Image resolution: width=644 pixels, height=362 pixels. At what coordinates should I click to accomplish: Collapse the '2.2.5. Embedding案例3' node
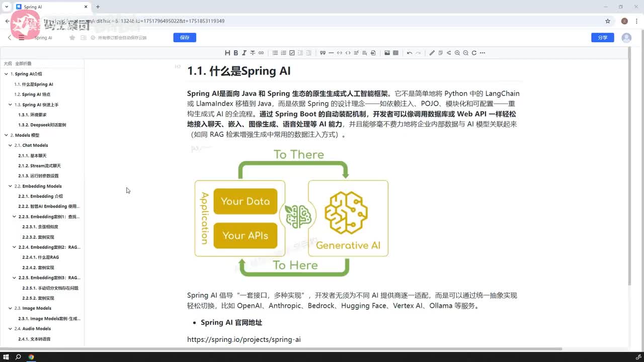coord(14,278)
